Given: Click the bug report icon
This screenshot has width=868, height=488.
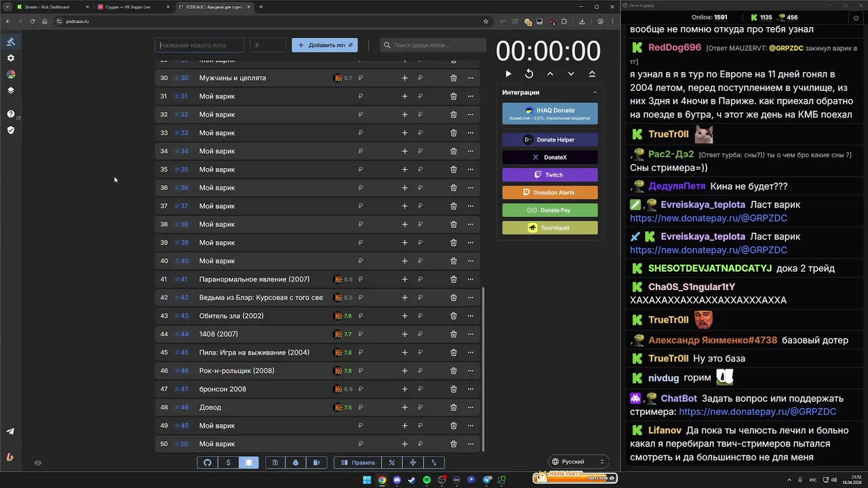Looking at the screenshot, I should (296, 462).
